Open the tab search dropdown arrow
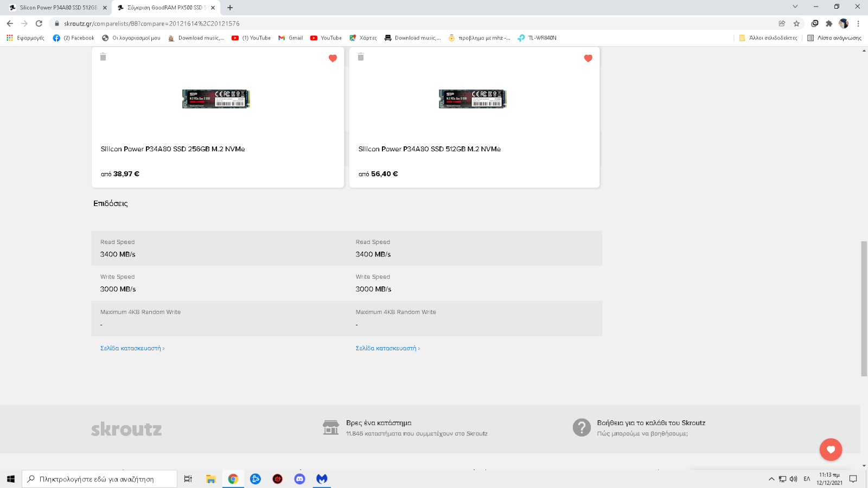The width and height of the screenshot is (868, 488). click(795, 7)
